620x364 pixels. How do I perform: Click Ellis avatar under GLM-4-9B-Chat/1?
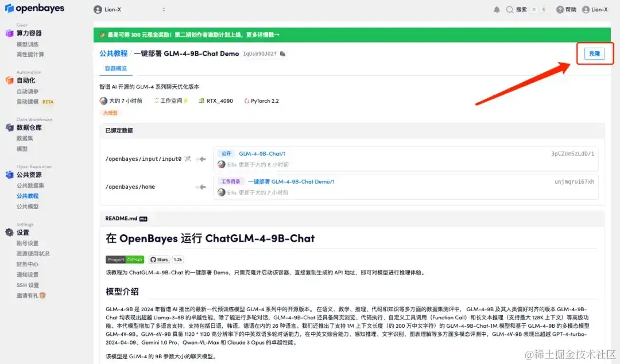point(222,164)
